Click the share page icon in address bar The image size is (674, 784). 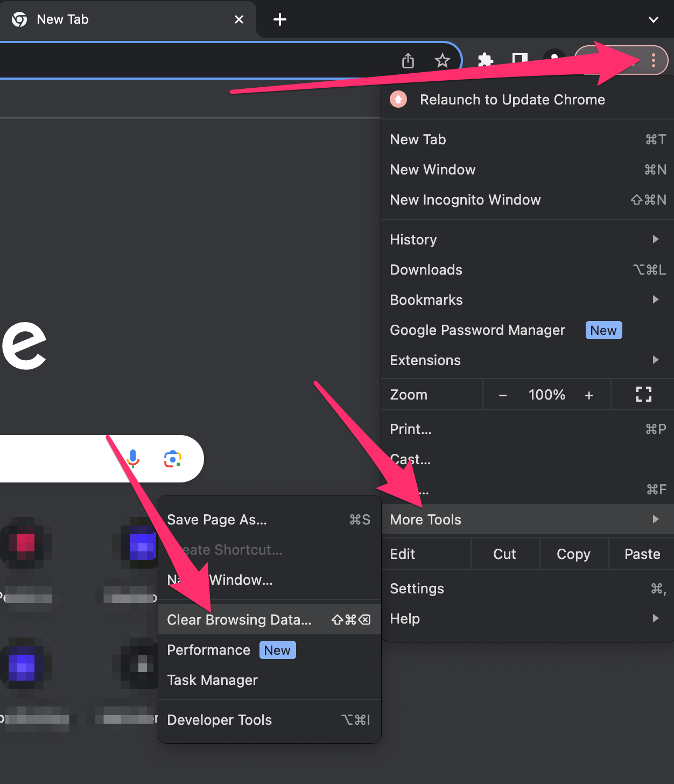(x=408, y=60)
